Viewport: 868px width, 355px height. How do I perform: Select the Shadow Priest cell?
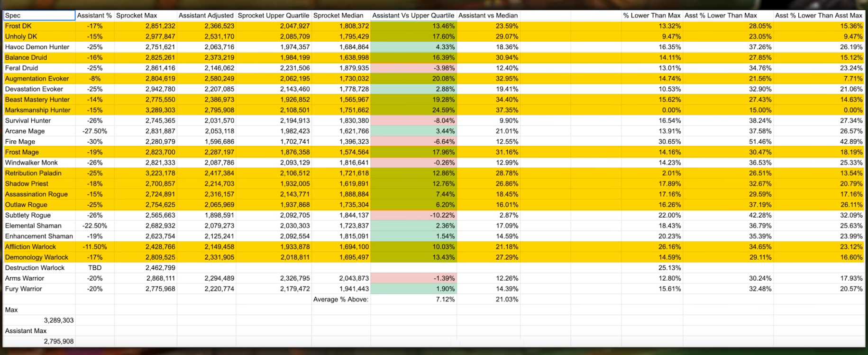click(39, 183)
